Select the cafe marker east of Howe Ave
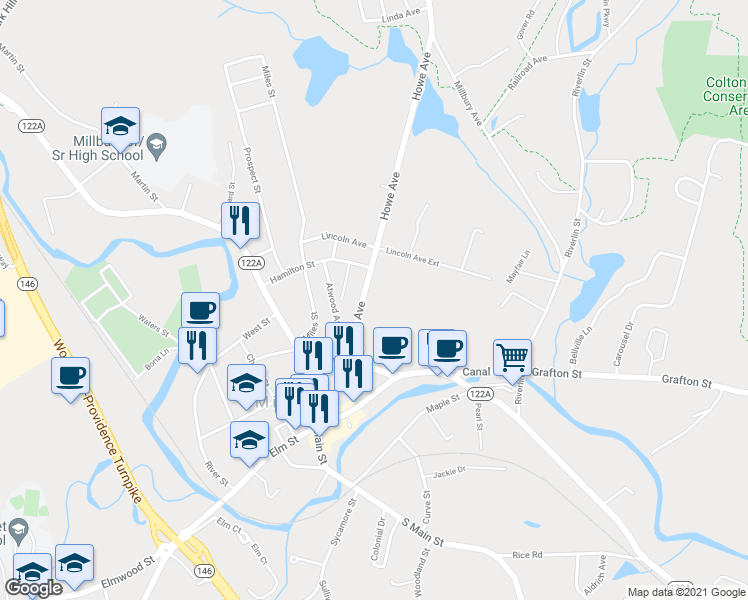Image resolution: width=748 pixels, height=600 pixels. [x=392, y=347]
